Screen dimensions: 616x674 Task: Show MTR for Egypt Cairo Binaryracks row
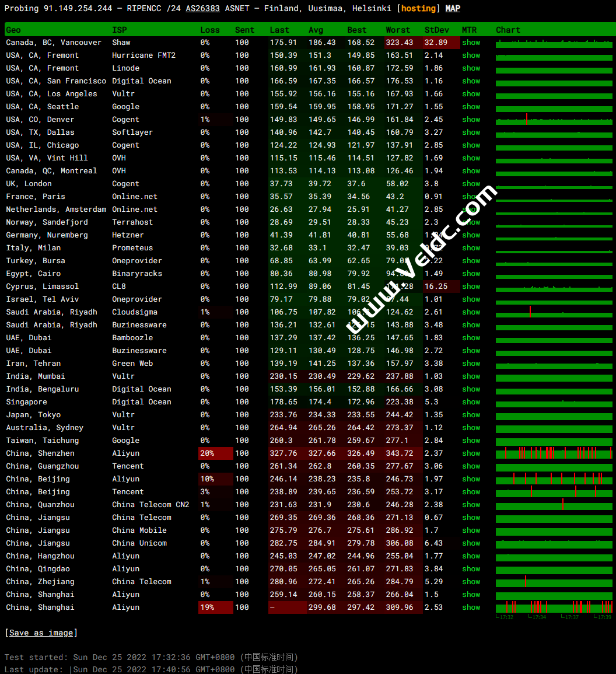471,274
